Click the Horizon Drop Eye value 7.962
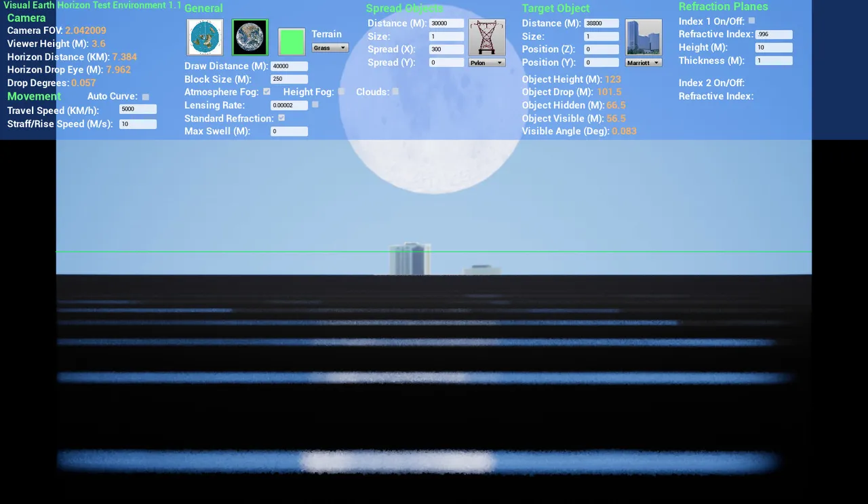 119,70
